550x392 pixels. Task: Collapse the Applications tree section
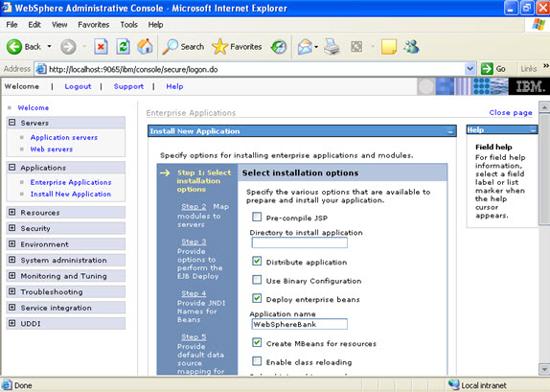(x=11, y=167)
